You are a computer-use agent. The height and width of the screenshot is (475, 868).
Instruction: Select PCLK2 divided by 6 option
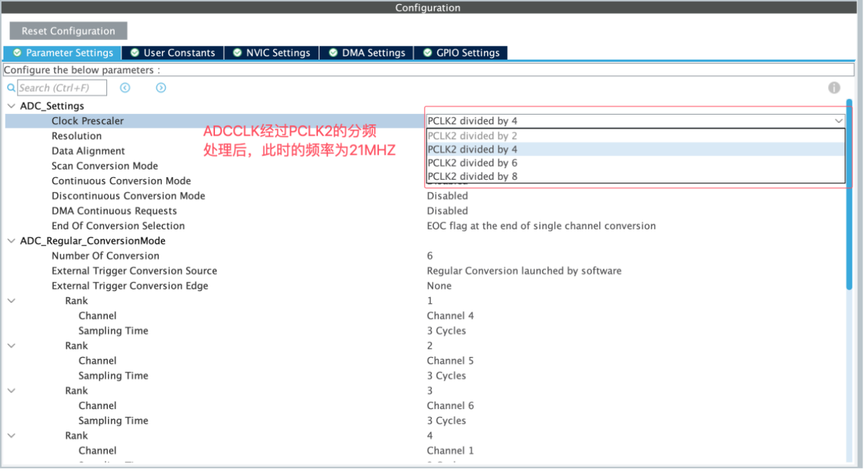tap(472, 163)
